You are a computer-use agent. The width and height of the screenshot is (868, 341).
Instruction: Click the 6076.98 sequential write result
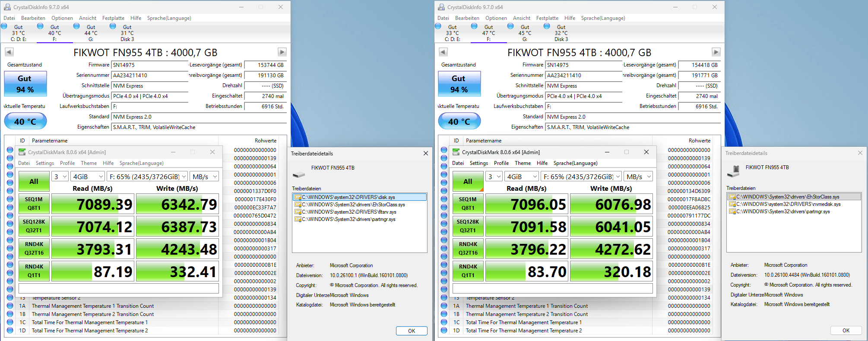point(611,204)
